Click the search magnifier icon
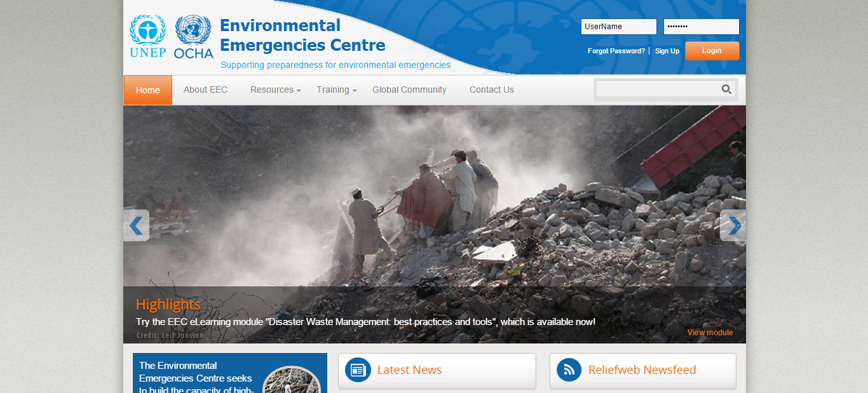Screen dimensions: 868x393 click(x=726, y=90)
